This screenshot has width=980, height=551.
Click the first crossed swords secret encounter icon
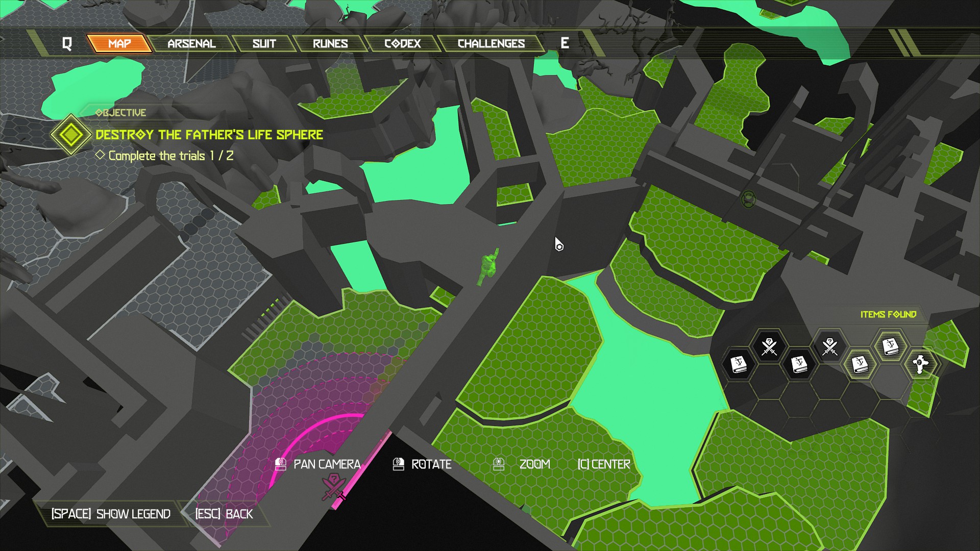(769, 346)
